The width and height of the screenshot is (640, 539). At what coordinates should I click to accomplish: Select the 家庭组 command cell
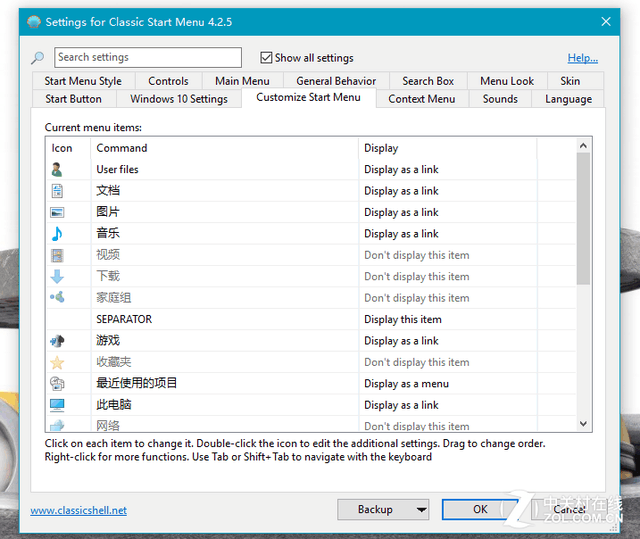tap(224, 297)
